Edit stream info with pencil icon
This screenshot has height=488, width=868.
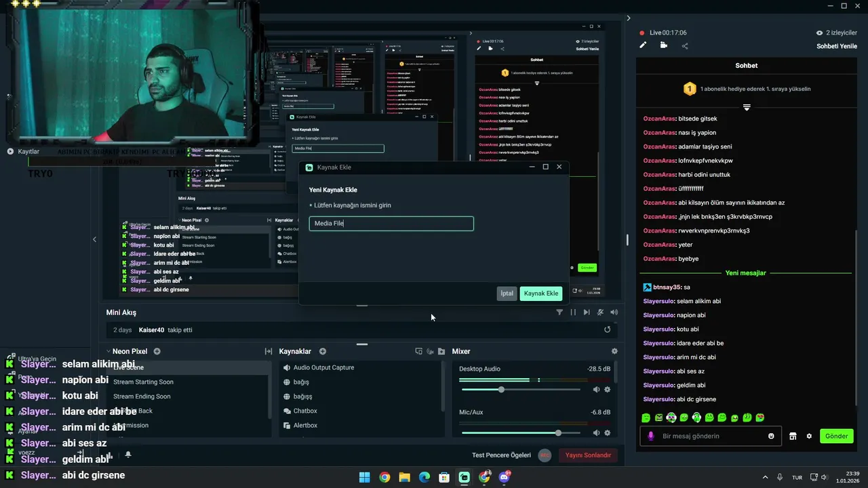click(643, 45)
